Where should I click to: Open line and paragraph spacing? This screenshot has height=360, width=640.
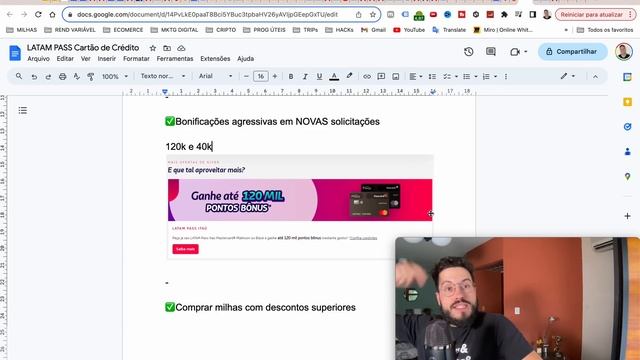pos(432,76)
